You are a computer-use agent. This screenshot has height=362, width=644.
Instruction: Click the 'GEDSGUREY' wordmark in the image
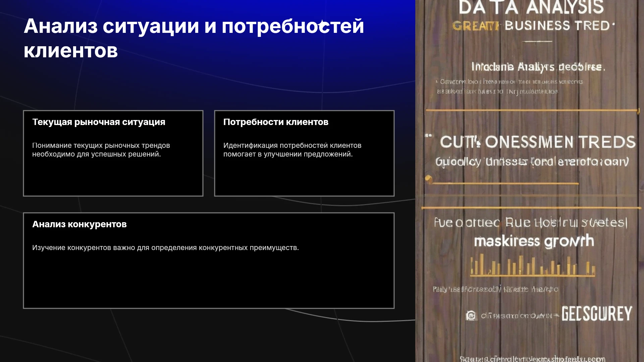597,314
